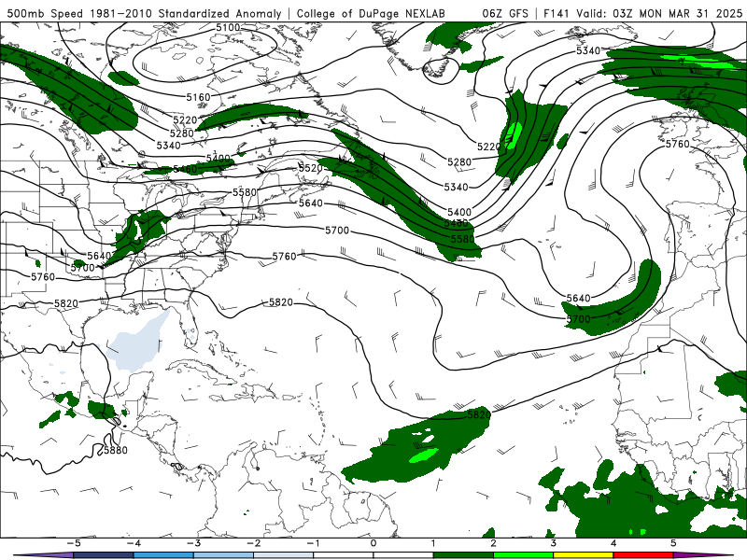Click the '-2' legend tick label
Image resolution: width=747 pixels, height=560 pixels.
[x=253, y=543]
